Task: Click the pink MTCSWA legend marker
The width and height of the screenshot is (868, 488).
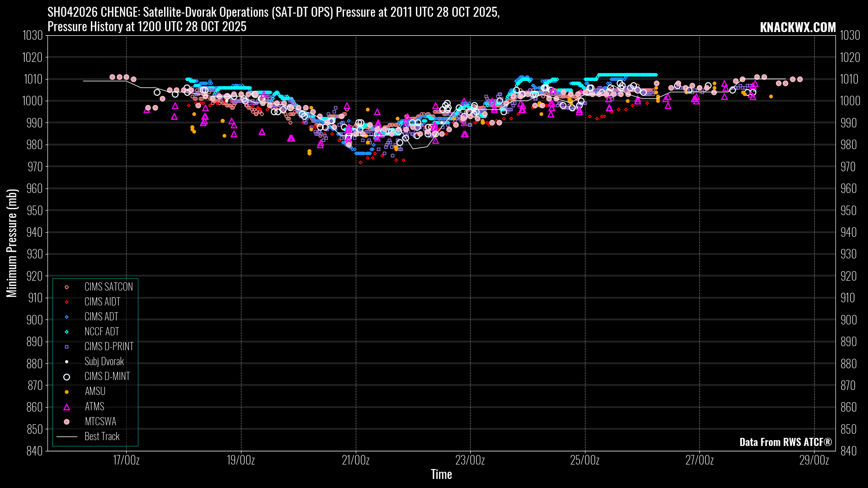Action: [66, 422]
